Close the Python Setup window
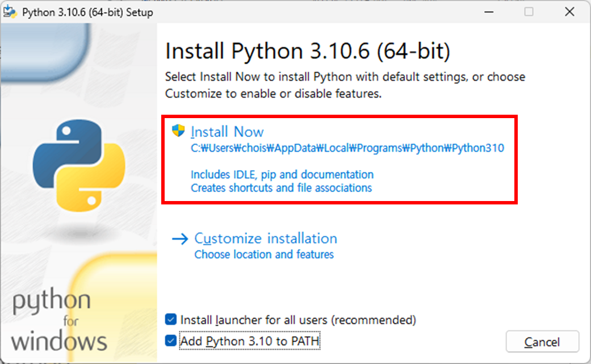 point(569,12)
